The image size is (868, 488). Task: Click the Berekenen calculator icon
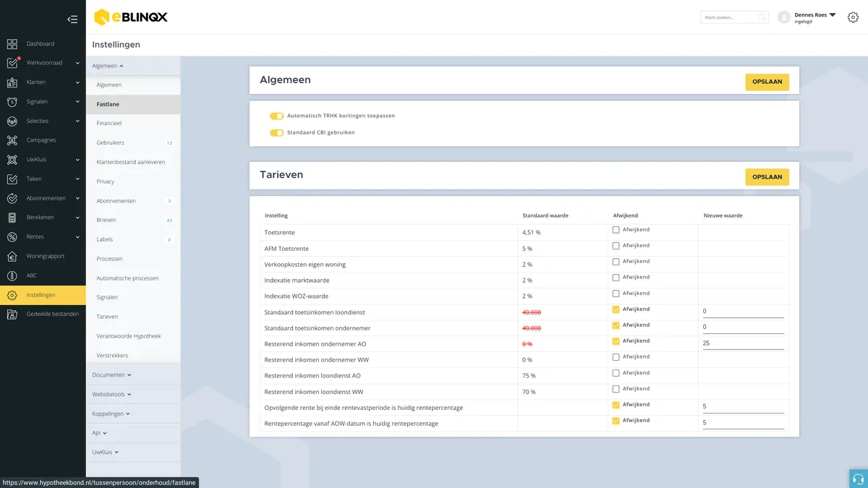point(12,218)
